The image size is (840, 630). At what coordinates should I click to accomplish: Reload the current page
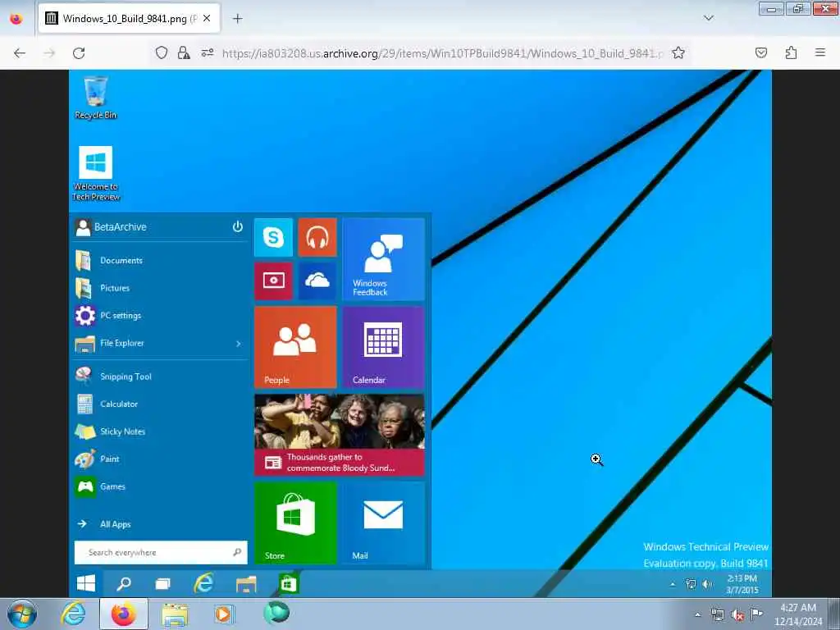pyautogui.click(x=79, y=53)
